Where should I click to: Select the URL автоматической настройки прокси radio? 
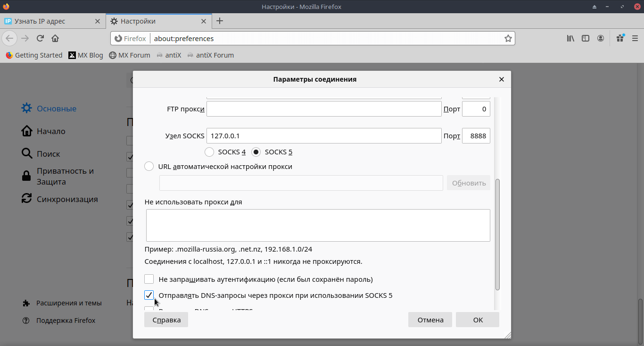pyautogui.click(x=149, y=167)
